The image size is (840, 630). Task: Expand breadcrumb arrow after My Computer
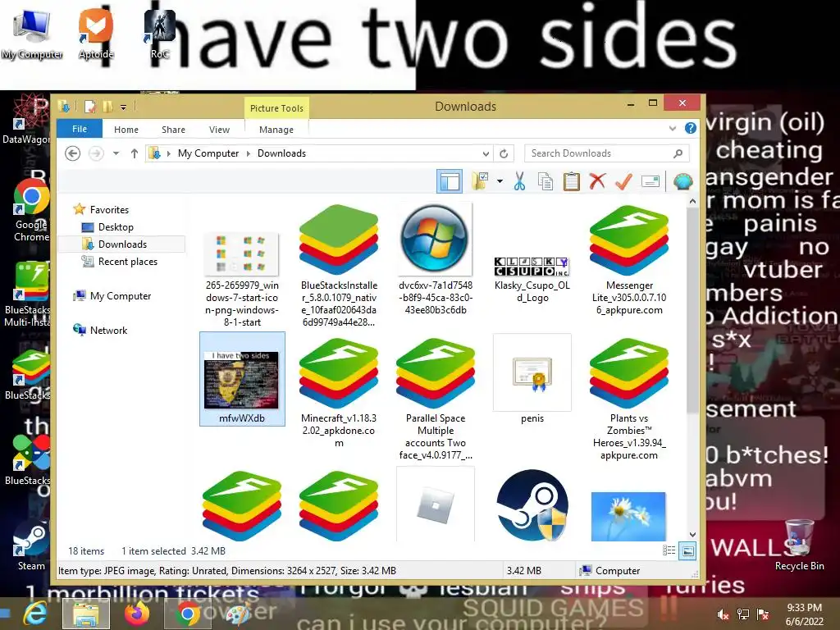pos(248,153)
